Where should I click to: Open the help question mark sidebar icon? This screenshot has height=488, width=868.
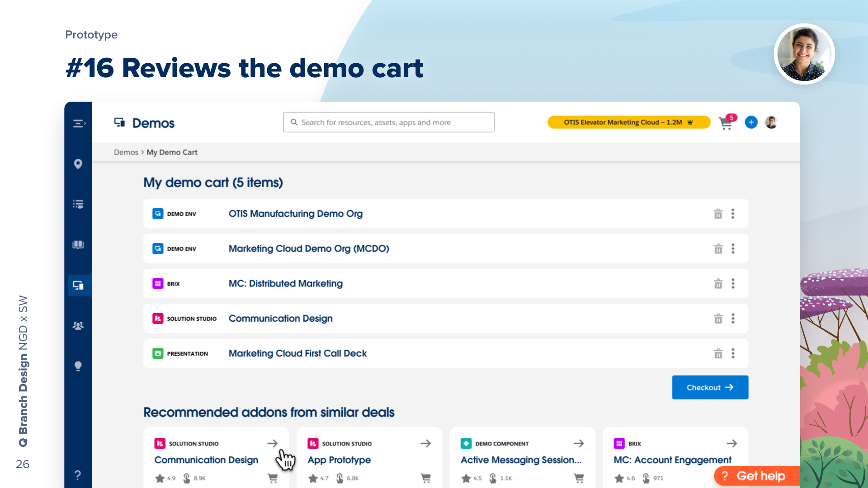pyautogui.click(x=78, y=475)
